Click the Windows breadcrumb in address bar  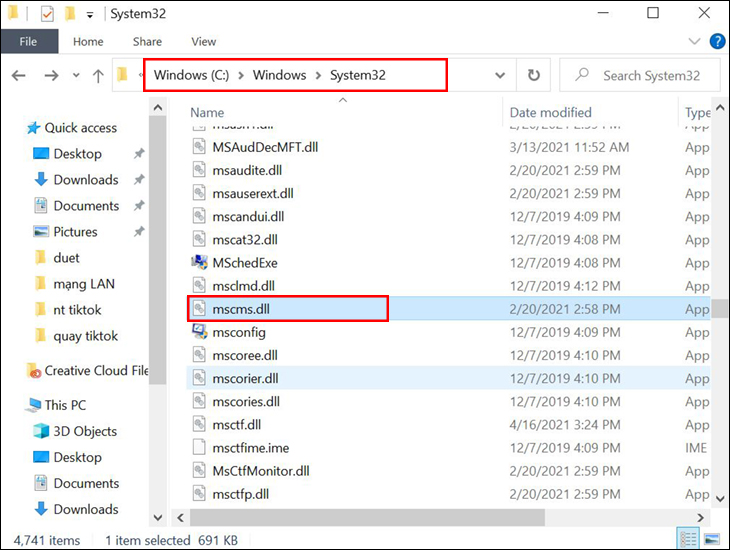pos(279,75)
